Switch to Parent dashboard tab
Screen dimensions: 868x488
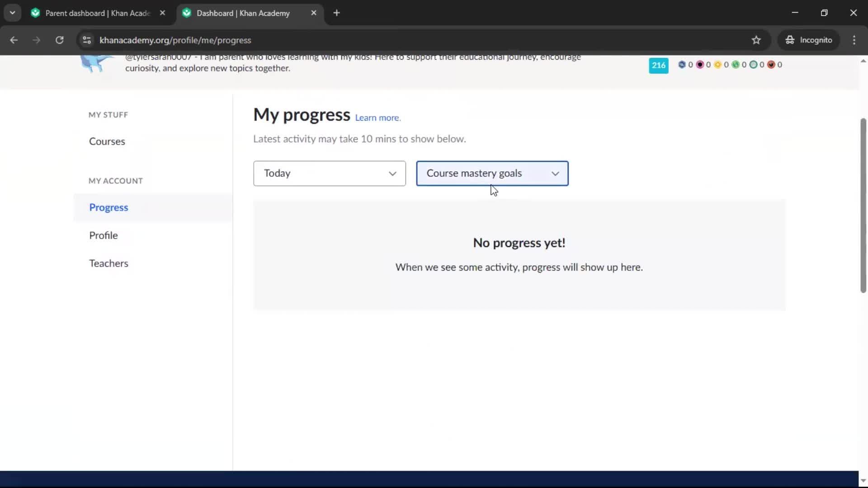click(98, 13)
